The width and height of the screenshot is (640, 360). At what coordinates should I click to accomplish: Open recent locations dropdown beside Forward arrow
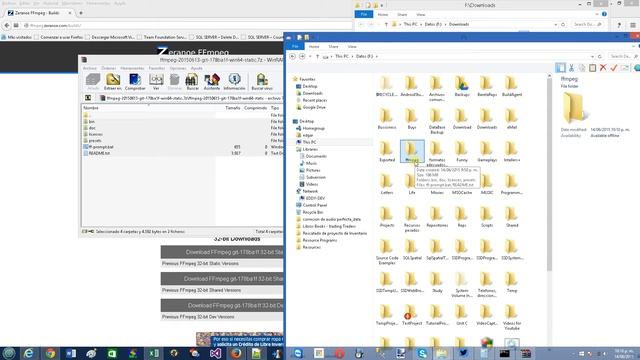tap(310, 56)
